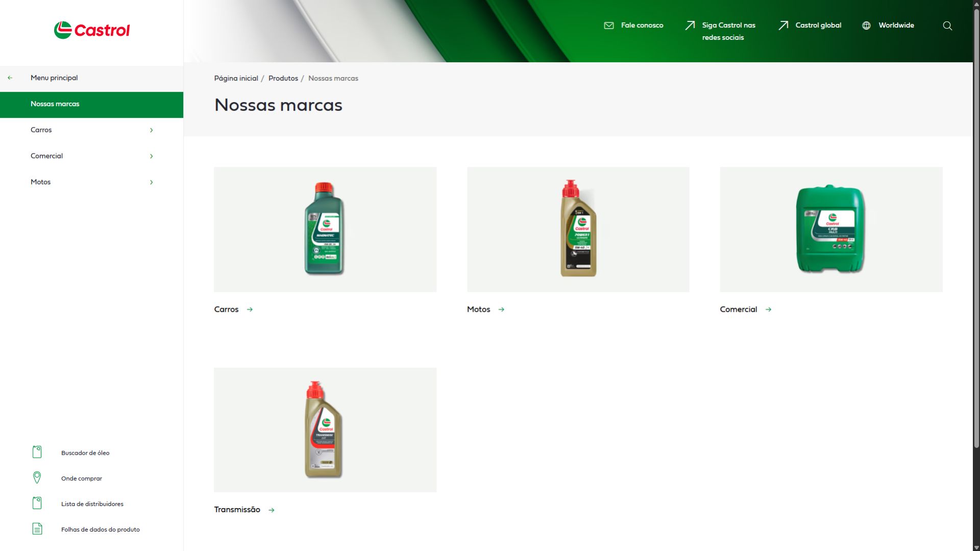Screen dimensions: 980x551
Task: Click the Castrol logo
Action: tap(92, 30)
